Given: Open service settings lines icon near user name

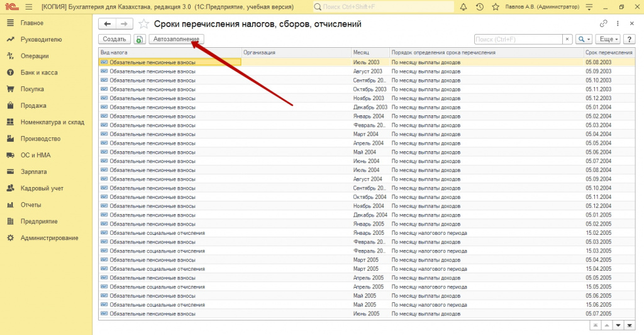Looking at the screenshot, I should coord(589,7).
